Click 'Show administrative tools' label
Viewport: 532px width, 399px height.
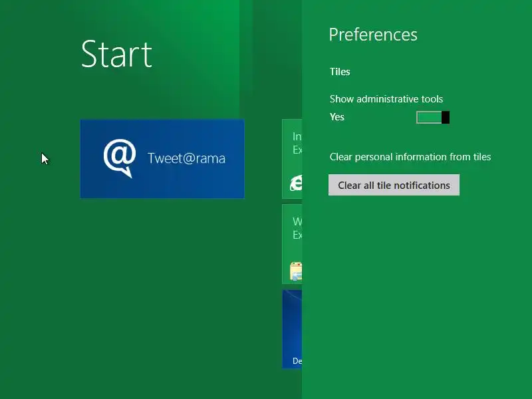tap(386, 98)
